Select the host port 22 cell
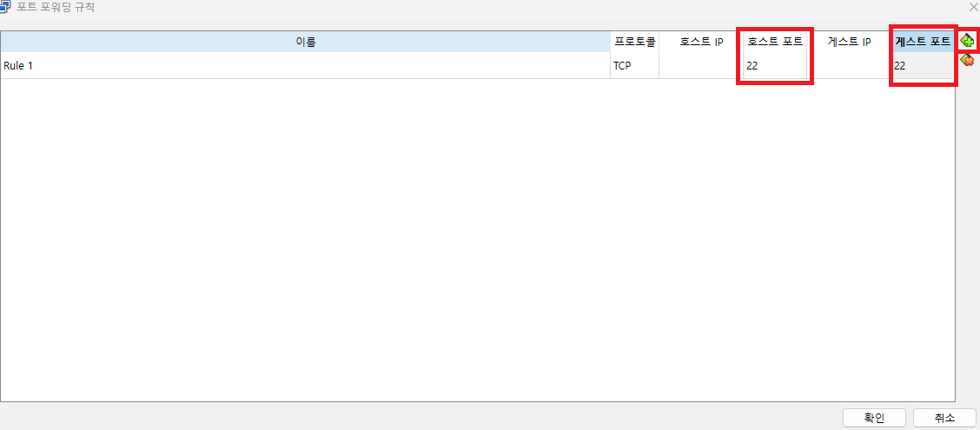The image size is (980, 430). point(775,65)
